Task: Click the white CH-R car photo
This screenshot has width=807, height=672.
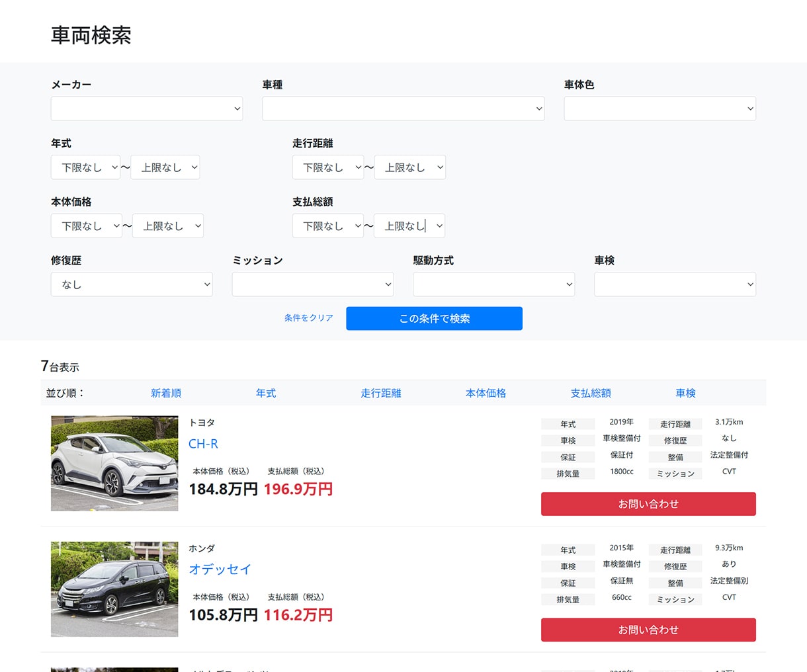Action: (114, 463)
